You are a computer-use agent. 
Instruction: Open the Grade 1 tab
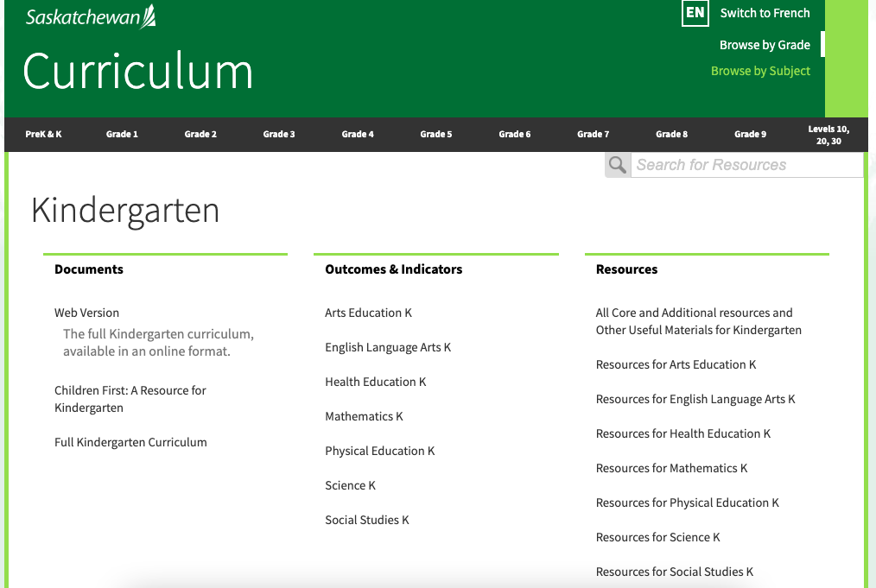point(122,135)
